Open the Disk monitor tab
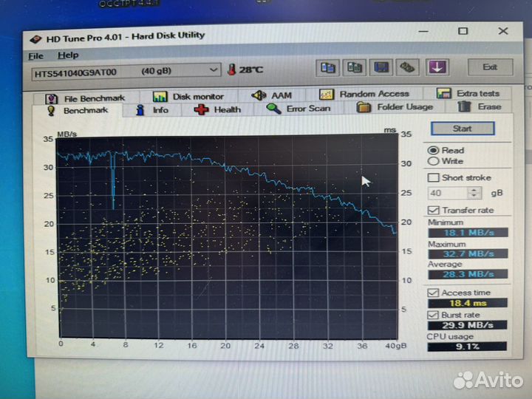 [x=188, y=97]
